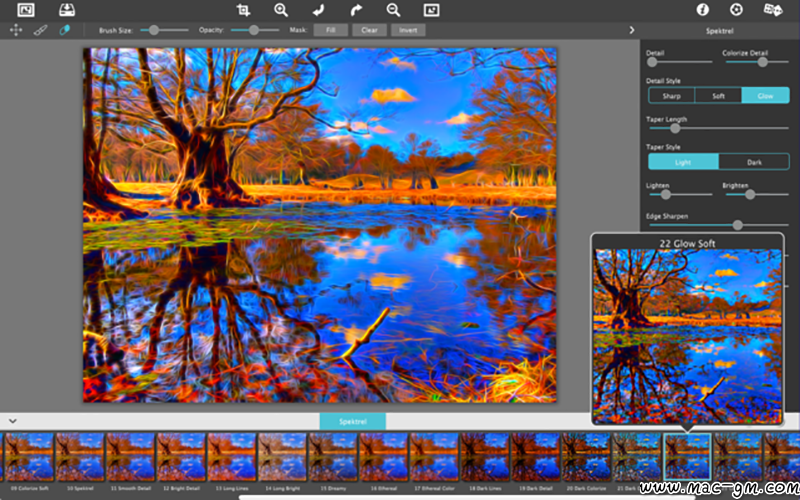Viewport: 800px width, 500px height.
Task: Set Detail Style to Glow
Action: 765,95
